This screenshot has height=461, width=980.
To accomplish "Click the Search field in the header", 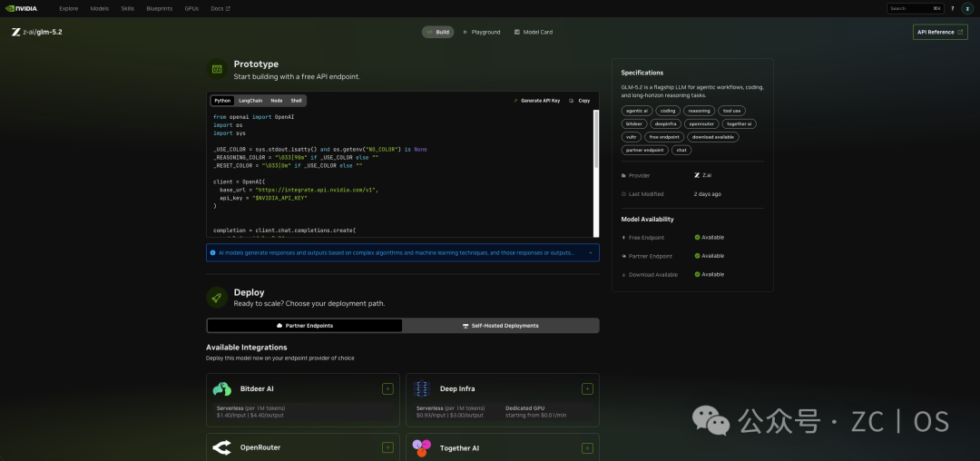I will pyautogui.click(x=915, y=9).
